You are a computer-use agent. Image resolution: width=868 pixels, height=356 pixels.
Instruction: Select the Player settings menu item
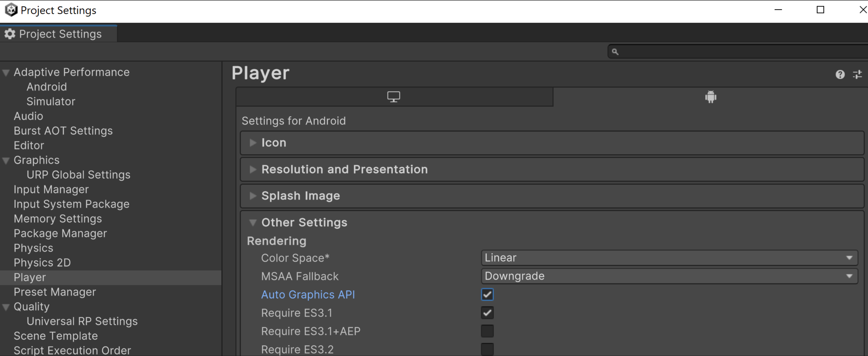click(x=29, y=277)
